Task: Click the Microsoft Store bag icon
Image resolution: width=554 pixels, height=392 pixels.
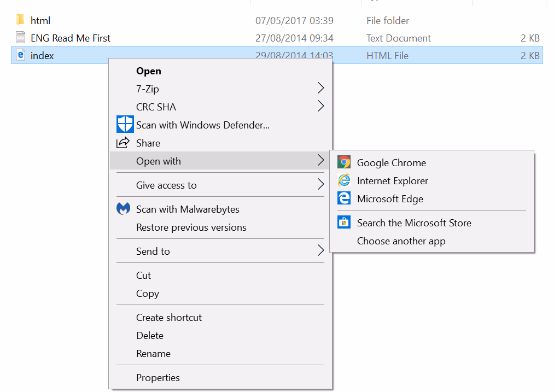Action: (x=344, y=222)
